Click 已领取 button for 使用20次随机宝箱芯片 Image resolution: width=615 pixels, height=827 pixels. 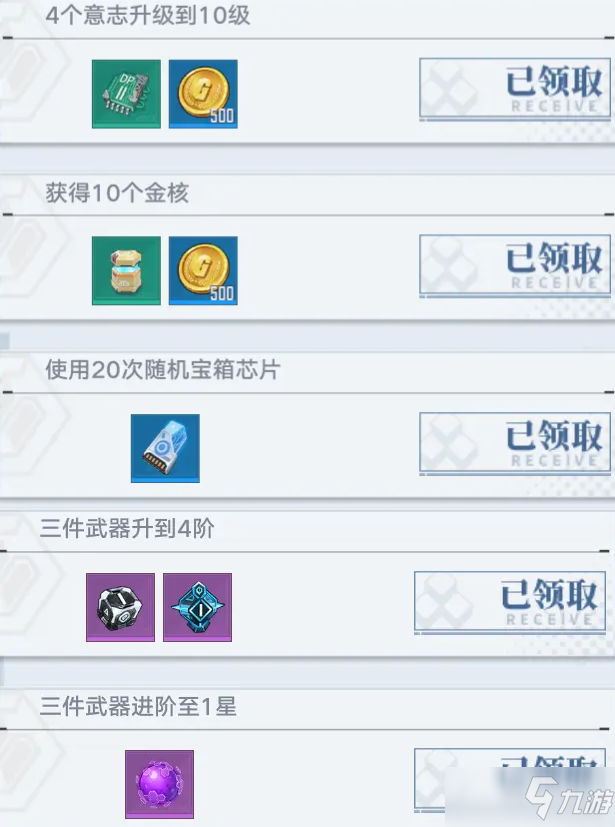coord(515,443)
